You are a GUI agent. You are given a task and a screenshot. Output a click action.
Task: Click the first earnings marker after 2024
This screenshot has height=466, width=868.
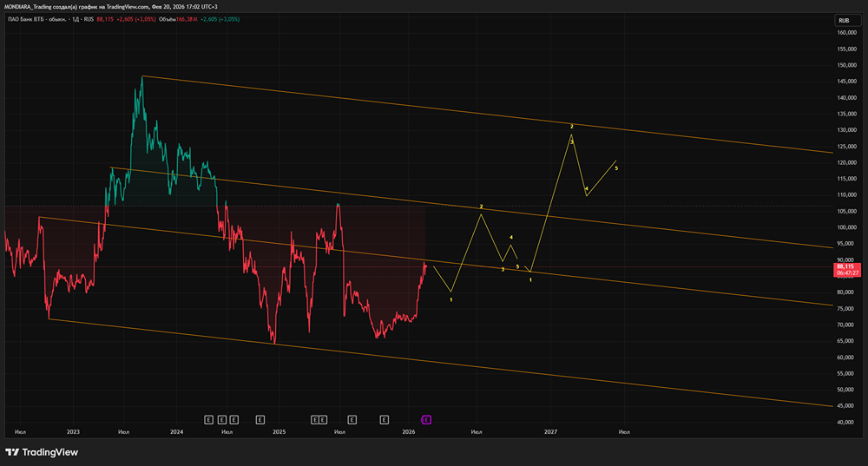[x=208, y=419]
